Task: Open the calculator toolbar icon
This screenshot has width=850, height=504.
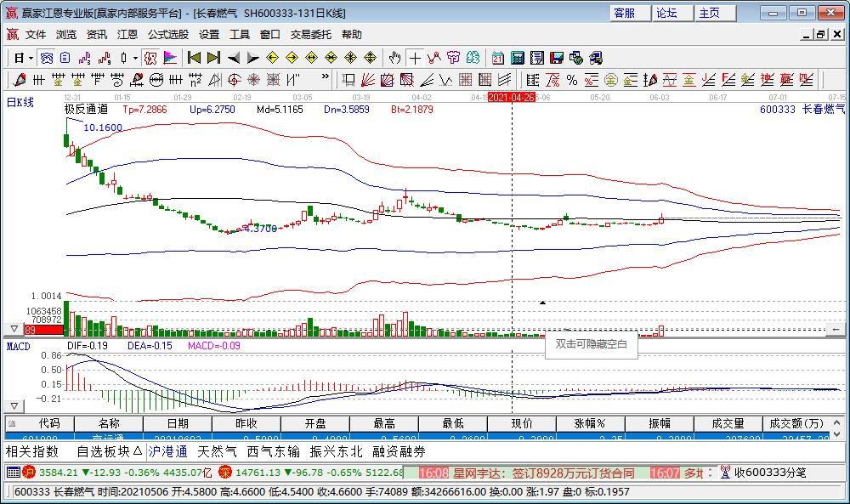Action: click(518, 58)
